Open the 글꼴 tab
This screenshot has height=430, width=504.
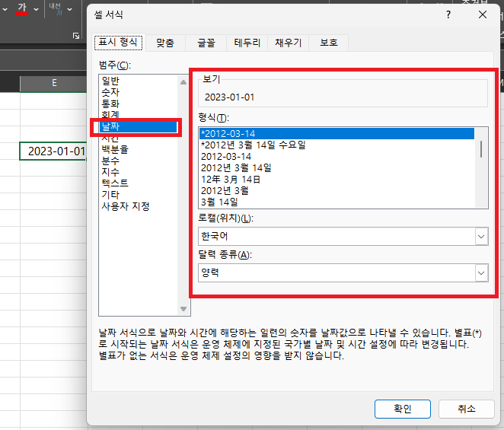tap(206, 43)
